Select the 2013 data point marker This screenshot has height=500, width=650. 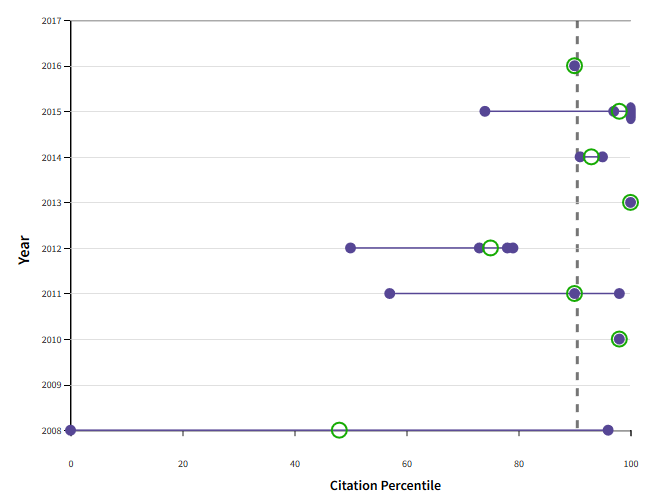(630, 202)
